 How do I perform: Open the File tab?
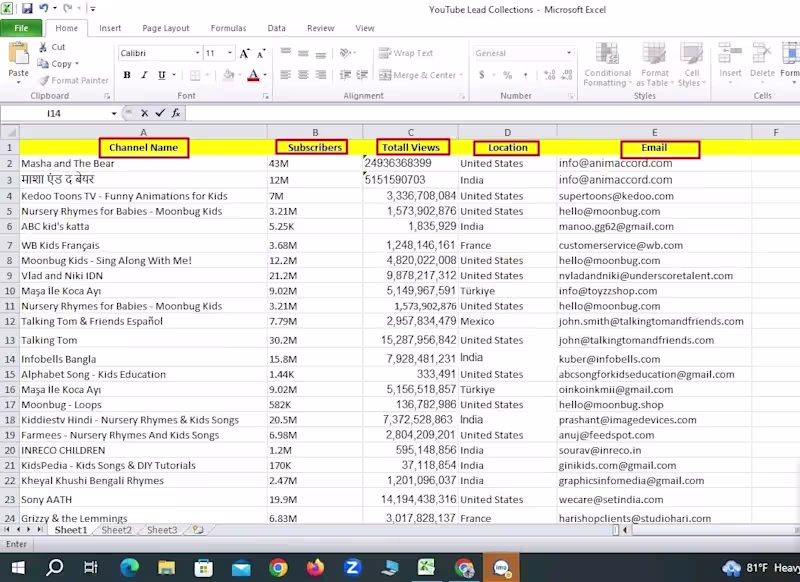[x=21, y=28]
